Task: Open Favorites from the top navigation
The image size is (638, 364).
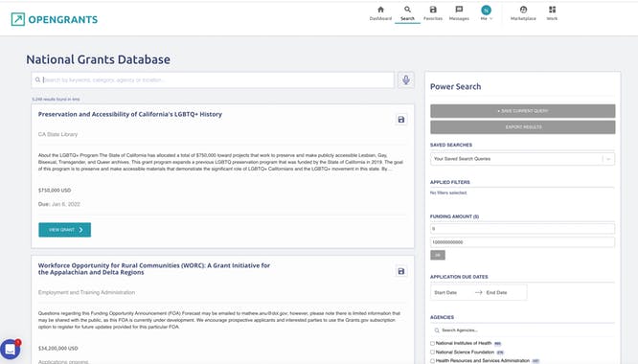Action: 433,13
